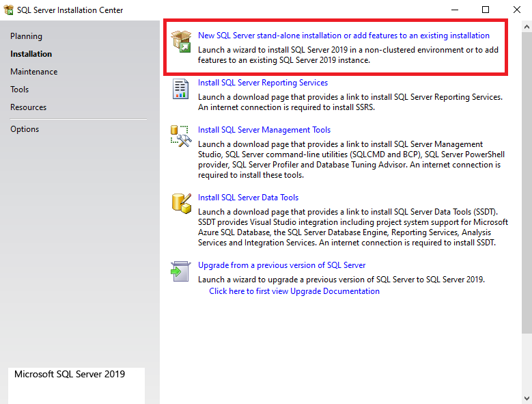Click here to first view Upgrade Documentation
Screen dimensions: 532x404
click(x=294, y=291)
